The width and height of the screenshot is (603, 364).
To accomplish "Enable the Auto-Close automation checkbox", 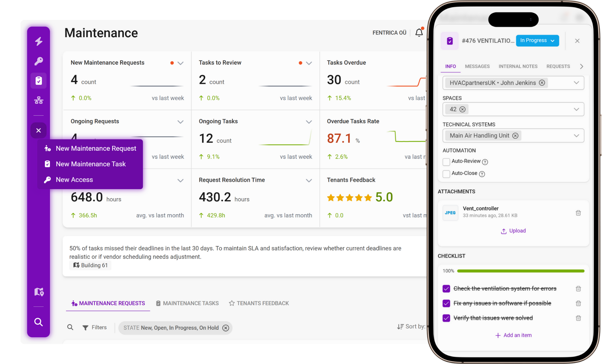I will pos(446,173).
